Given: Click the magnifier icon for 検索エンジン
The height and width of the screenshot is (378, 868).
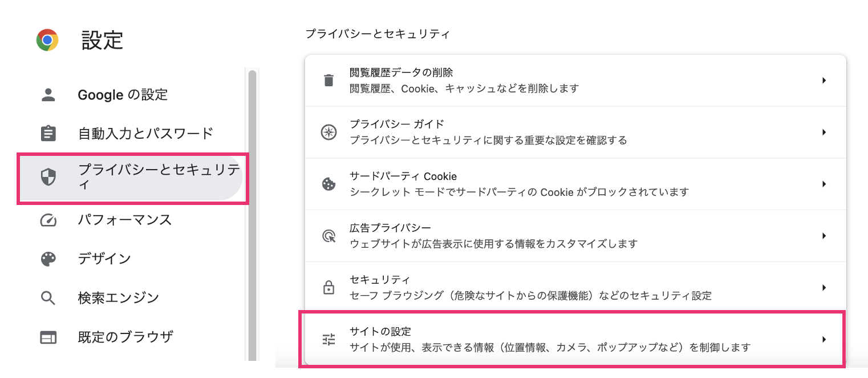Looking at the screenshot, I should point(48,297).
